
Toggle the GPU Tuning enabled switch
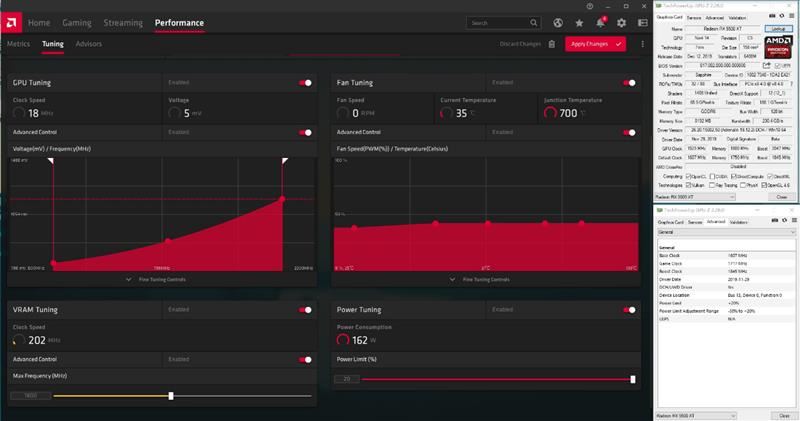coord(305,83)
